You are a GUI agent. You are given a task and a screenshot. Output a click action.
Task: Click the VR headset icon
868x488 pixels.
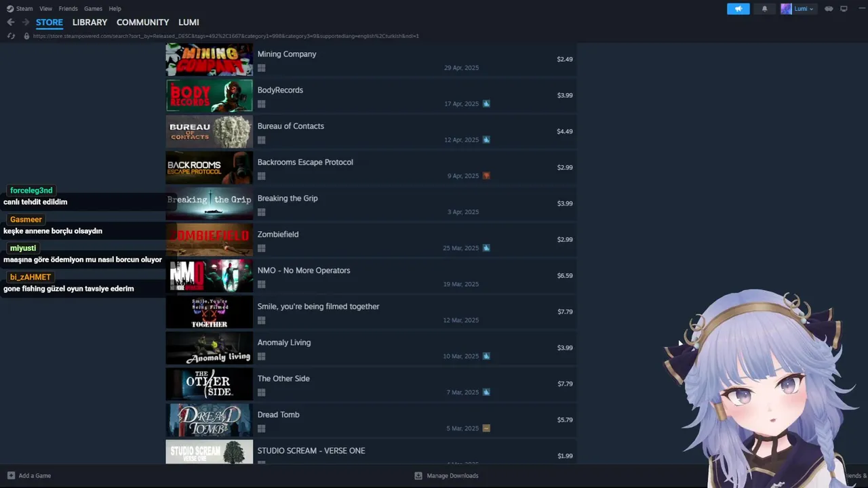click(x=829, y=9)
